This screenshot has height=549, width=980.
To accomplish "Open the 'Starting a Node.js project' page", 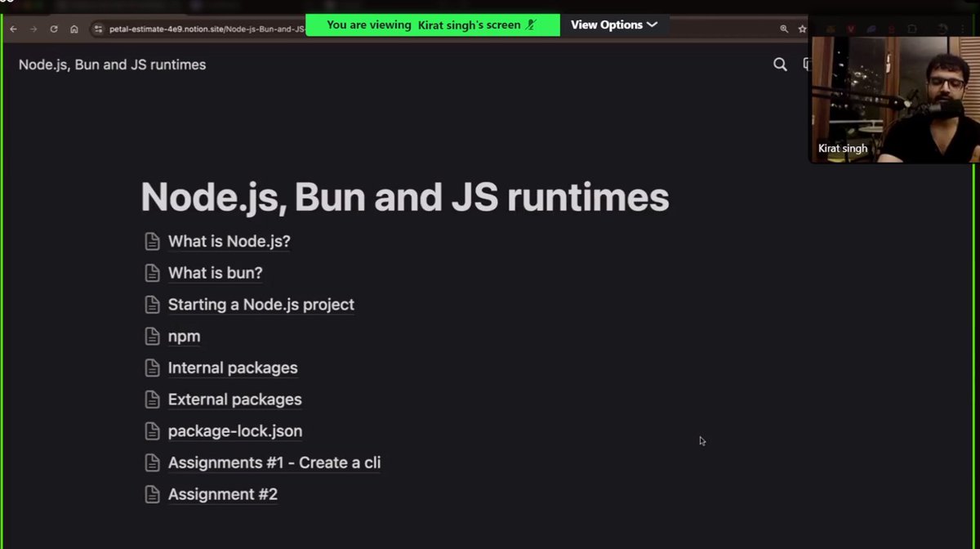I will [x=261, y=305].
